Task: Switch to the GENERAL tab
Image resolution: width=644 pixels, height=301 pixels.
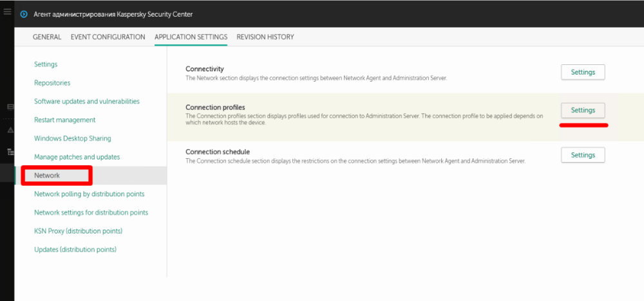Action: point(47,37)
